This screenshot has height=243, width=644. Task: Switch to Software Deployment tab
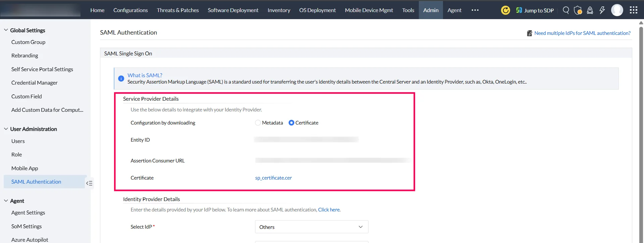pos(233,10)
